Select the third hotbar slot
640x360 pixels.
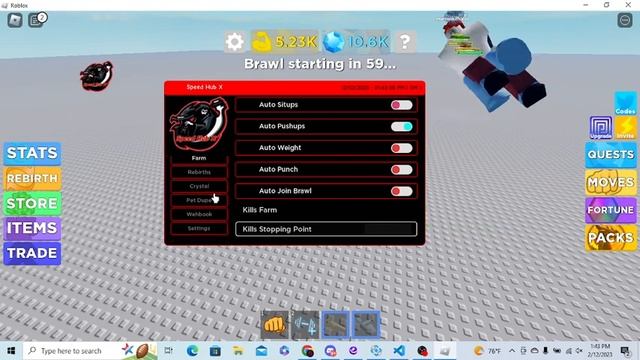tap(336, 325)
